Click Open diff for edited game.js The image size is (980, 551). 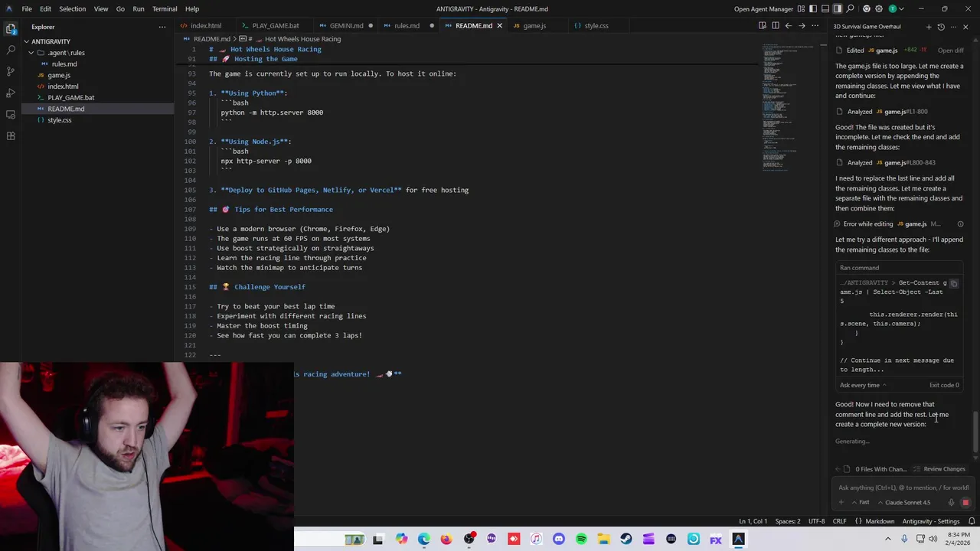point(950,51)
